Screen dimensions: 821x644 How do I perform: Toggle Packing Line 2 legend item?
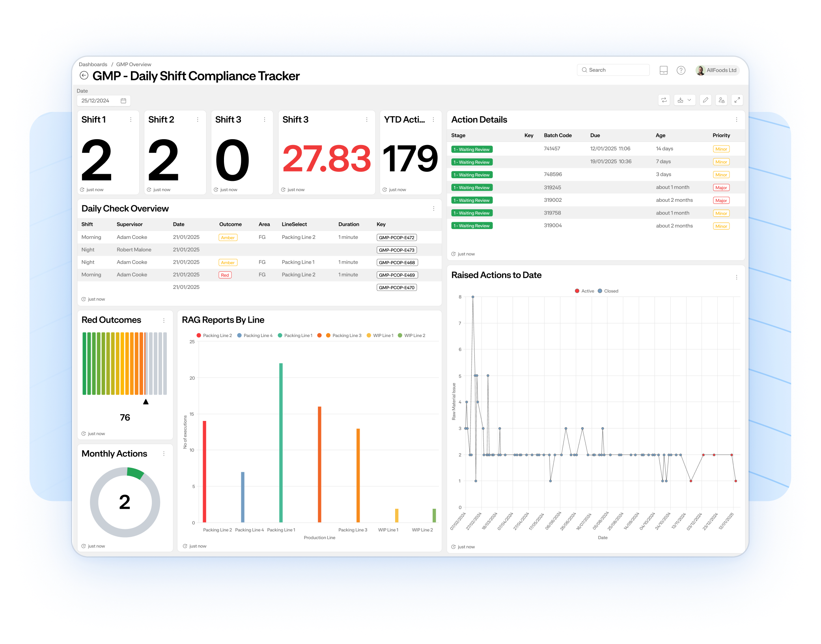point(214,335)
